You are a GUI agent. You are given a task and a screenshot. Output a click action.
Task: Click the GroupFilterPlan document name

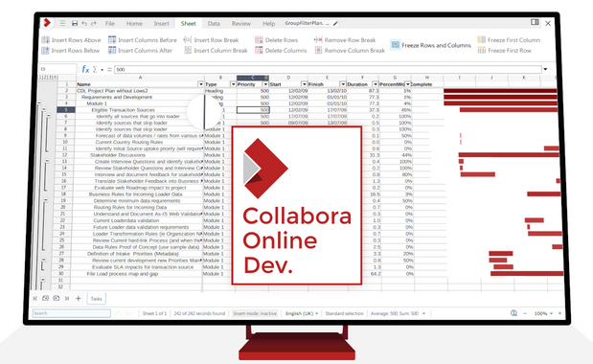coord(308,23)
